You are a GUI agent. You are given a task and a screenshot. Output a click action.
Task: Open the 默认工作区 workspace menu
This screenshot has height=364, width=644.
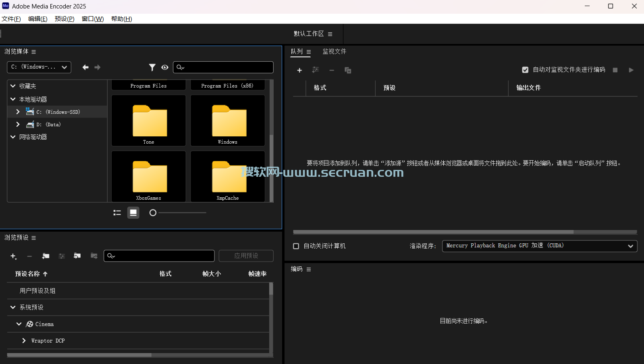coord(330,34)
